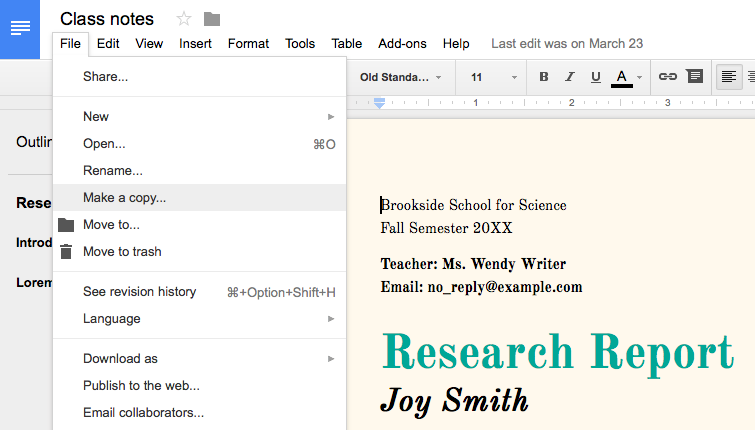Viewport: 755px width, 430px height.
Task: Add a comment using the comment icon
Action: tap(694, 76)
